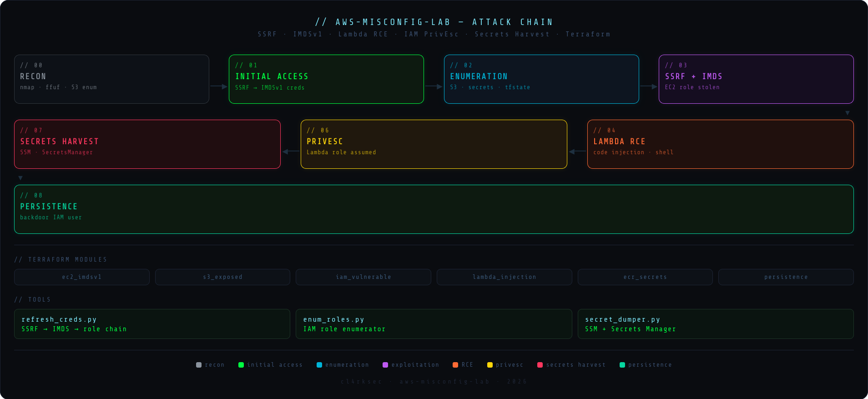
Task: Select the SSRF + IMDS stage card
Action: click(x=756, y=79)
